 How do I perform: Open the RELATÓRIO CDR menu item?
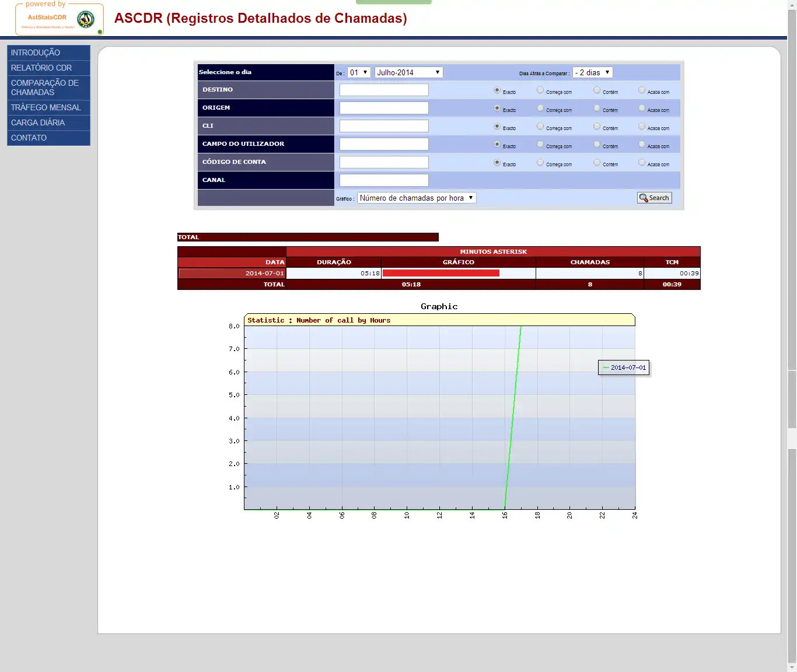[48, 68]
